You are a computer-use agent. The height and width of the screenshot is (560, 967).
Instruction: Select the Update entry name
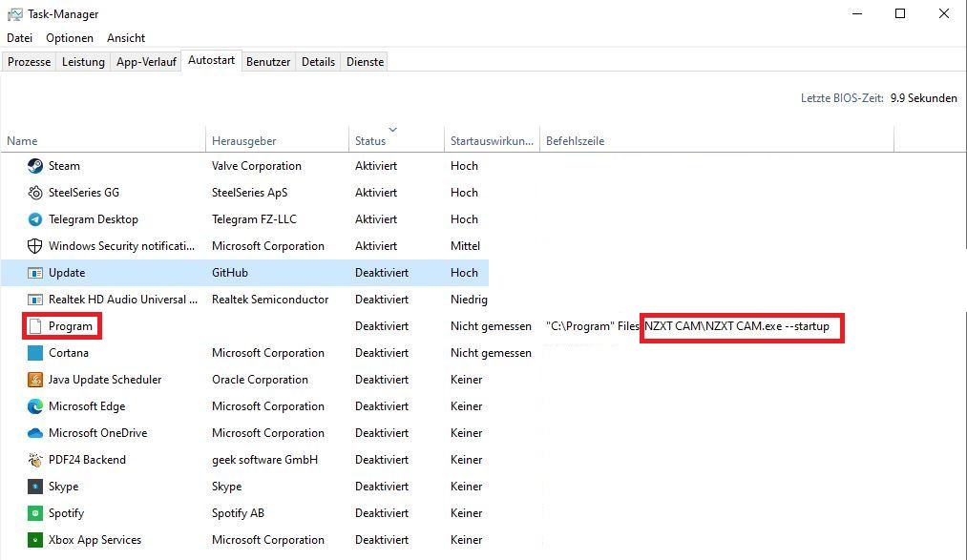click(x=67, y=273)
